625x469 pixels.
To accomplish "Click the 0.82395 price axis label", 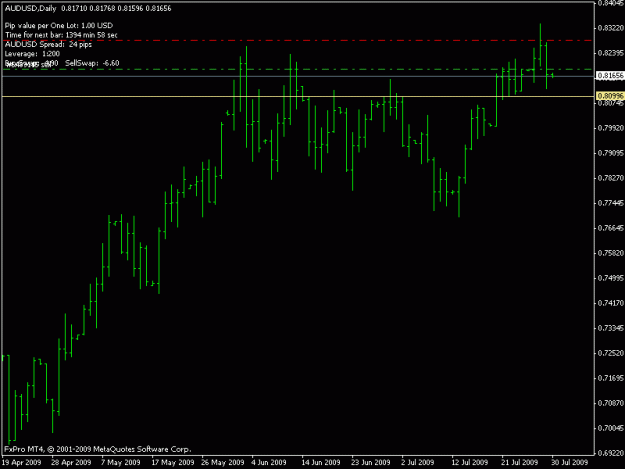I will tap(611, 53).
